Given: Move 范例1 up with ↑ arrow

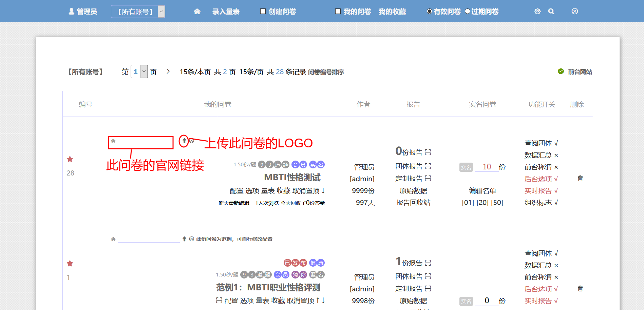Looking at the screenshot, I should tap(318, 300).
